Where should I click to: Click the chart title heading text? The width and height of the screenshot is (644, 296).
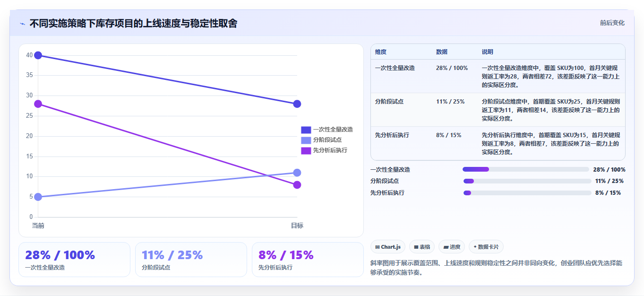134,23
